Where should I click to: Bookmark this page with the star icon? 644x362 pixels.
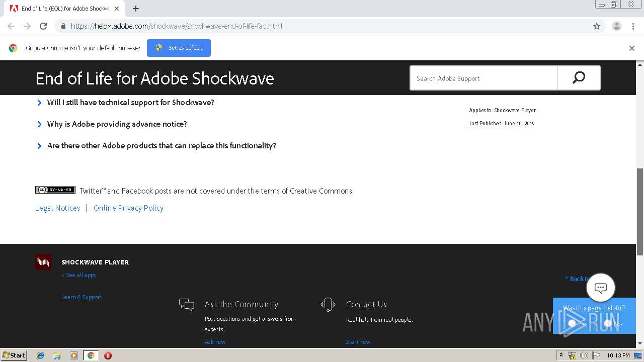[x=597, y=26]
